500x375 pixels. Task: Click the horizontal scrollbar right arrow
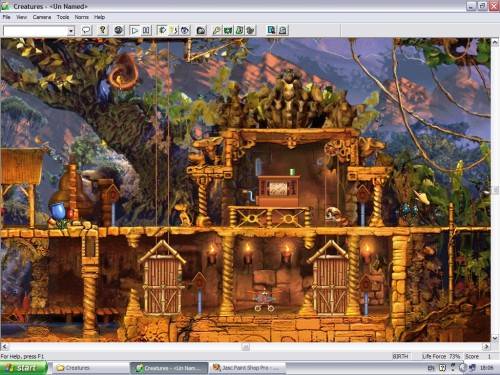pyautogui.click(x=486, y=347)
